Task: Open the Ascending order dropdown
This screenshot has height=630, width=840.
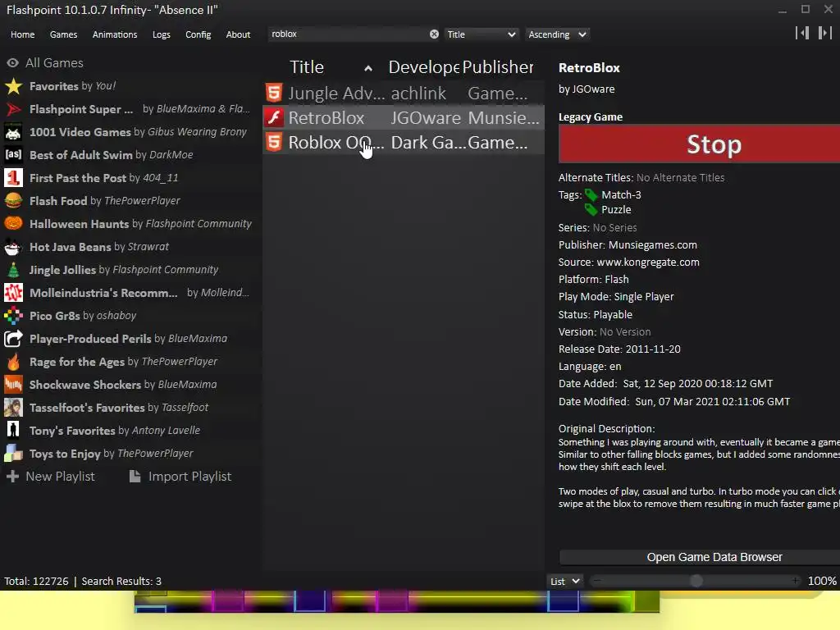Action: click(557, 34)
